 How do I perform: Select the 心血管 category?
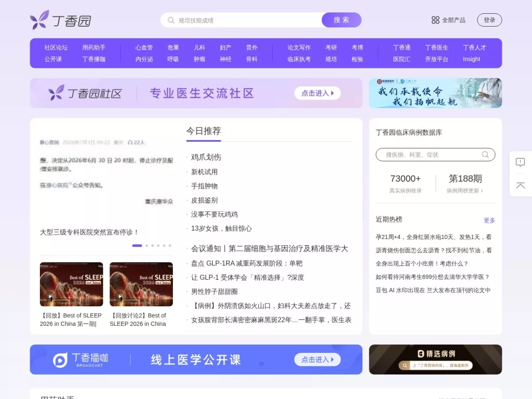[x=144, y=47]
